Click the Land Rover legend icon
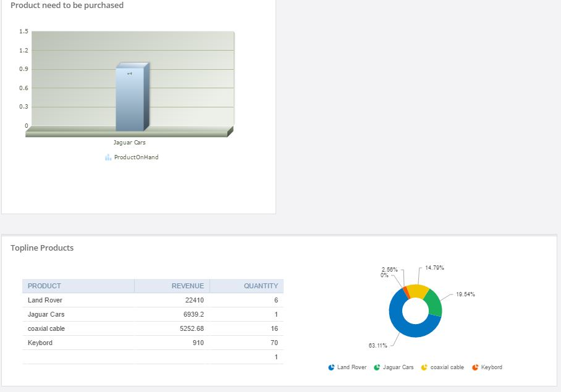Screen dimensions: 561x392 (x=331, y=367)
